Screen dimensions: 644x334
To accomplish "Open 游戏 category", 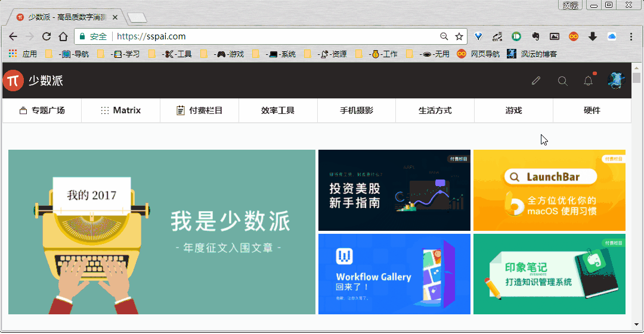I will [x=513, y=110].
